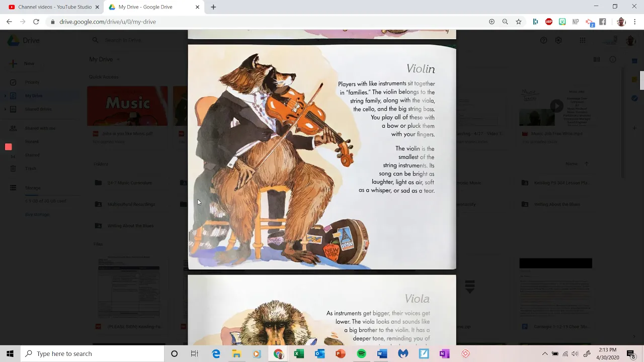Select My Drive in the sidebar
Screen dimensions: 644x362
click(x=34, y=96)
